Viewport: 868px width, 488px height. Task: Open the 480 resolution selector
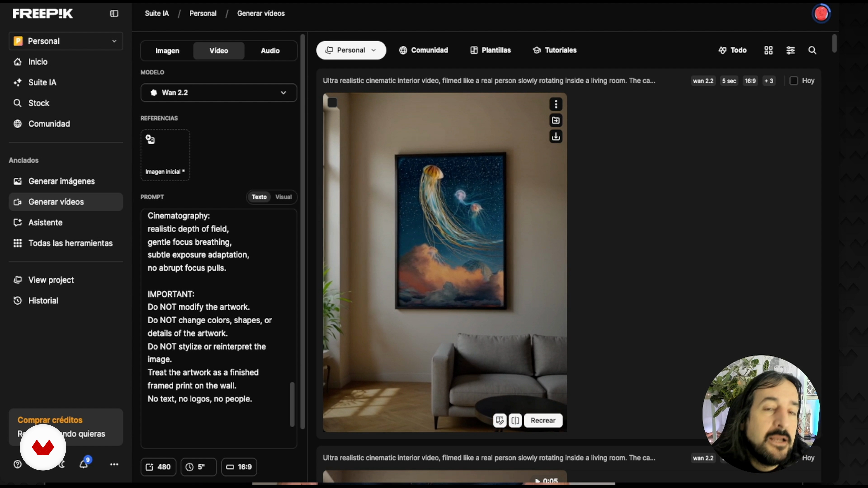[158, 467]
